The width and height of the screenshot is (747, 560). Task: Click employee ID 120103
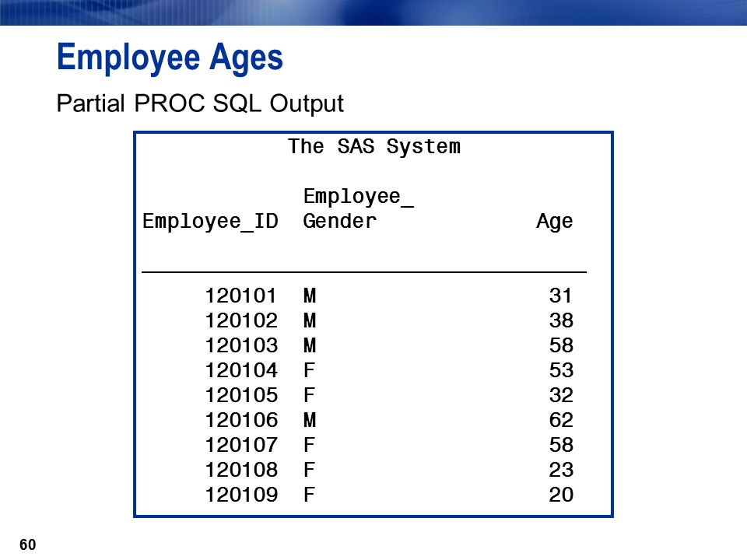coord(241,345)
